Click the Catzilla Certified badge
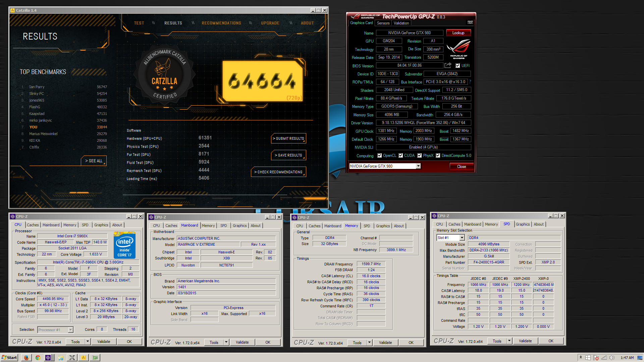The image size is (644, 362). [164, 74]
